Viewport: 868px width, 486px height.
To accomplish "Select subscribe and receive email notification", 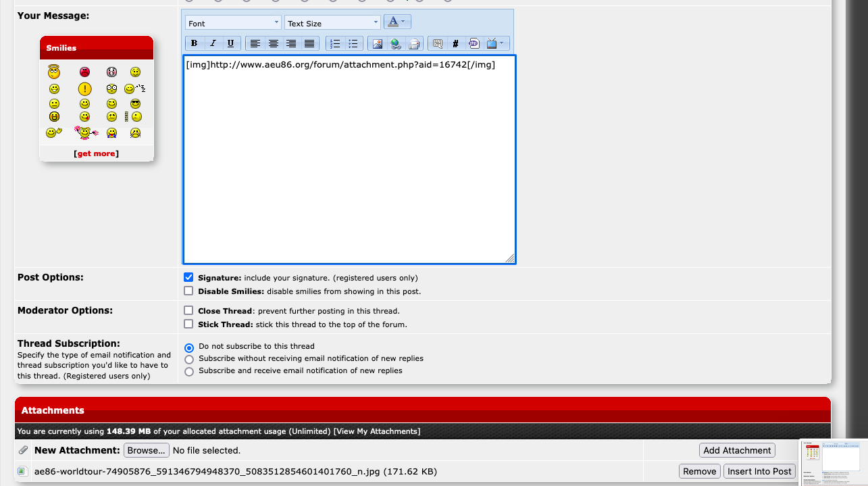I will (x=189, y=371).
